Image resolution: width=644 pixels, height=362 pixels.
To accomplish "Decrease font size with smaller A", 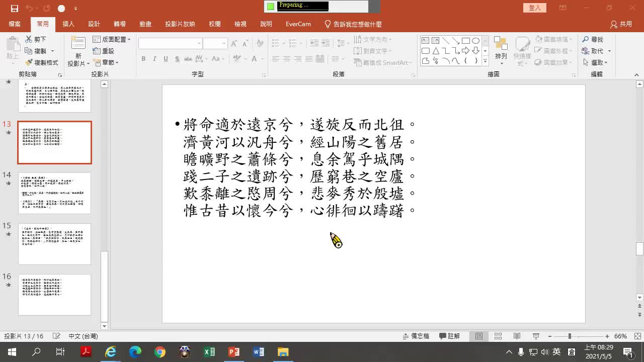I will (x=246, y=44).
